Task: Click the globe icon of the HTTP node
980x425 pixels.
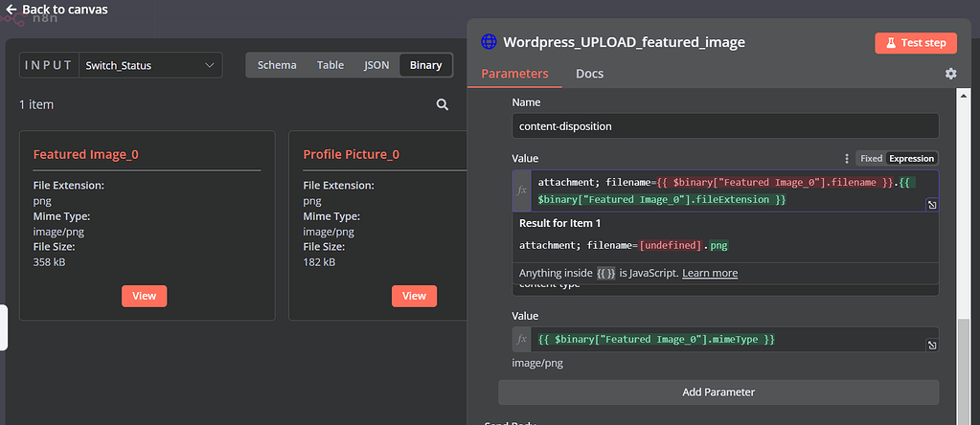Action: tap(489, 42)
